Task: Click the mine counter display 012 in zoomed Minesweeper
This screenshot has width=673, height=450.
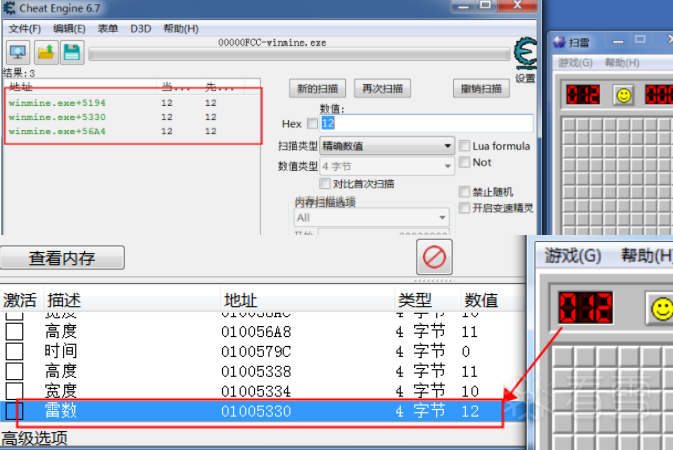Action: tap(585, 308)
